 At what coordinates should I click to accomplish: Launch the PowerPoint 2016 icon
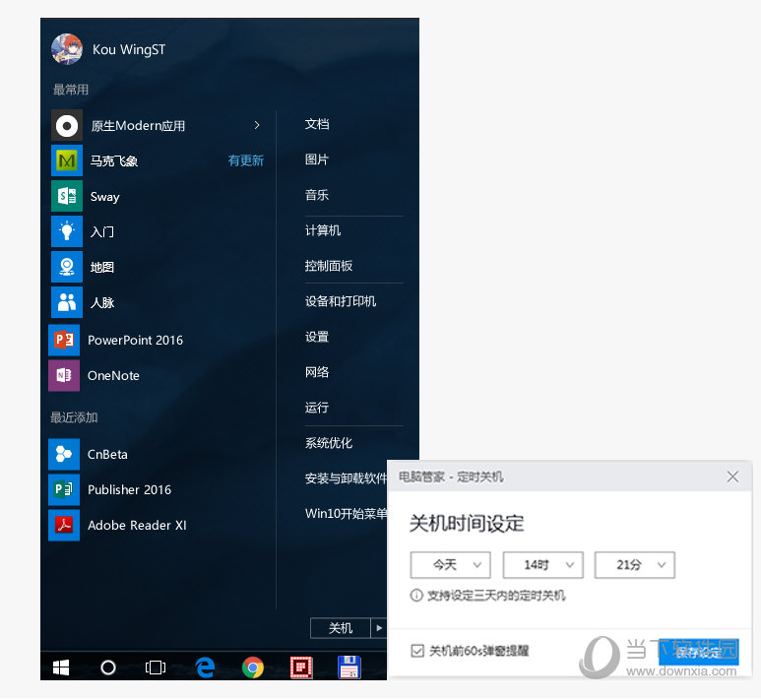(64, 340)
